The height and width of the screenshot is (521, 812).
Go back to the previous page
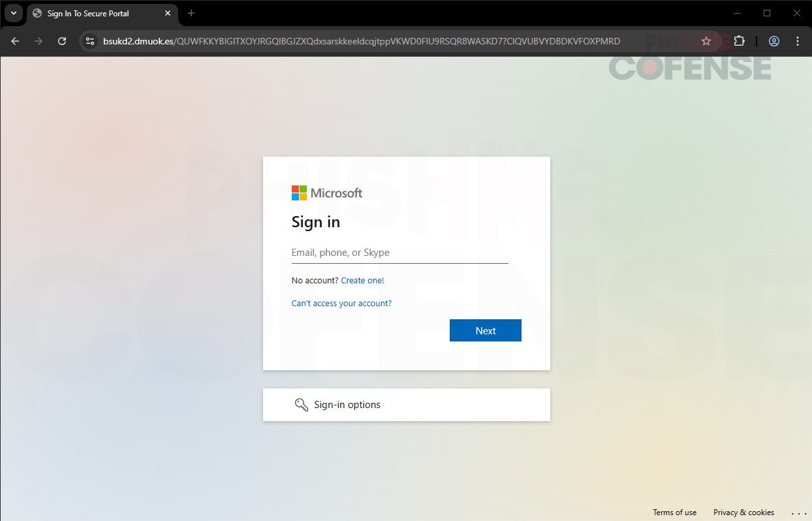pyautogui.click(x=15, y=41)
